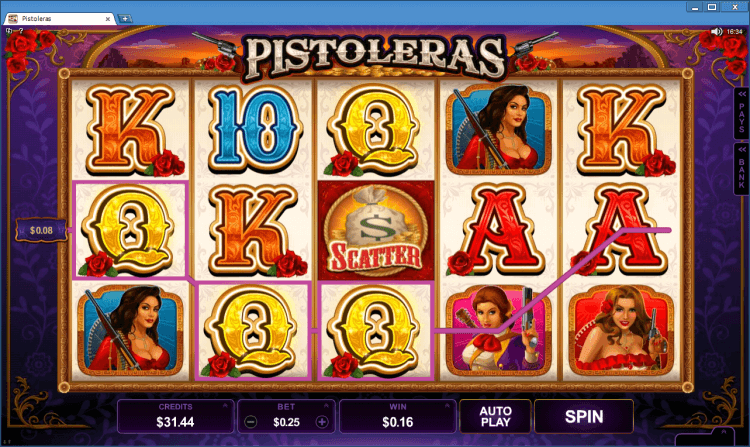Open the bottom-right corner panel arrow

point(725,432)
